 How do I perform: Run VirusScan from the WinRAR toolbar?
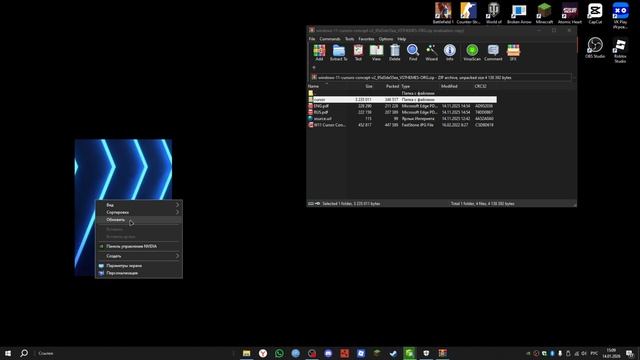click(472, 52)
